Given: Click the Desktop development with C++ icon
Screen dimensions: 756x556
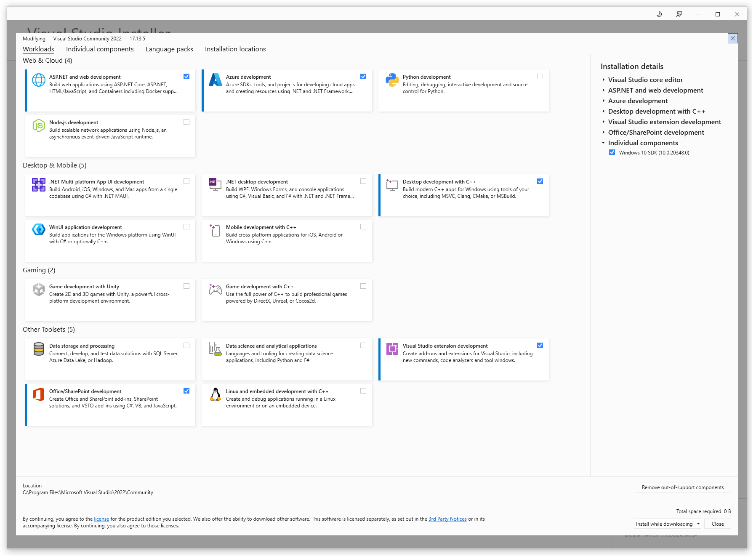Looking at the screenshot, I should tap(392, 185).
